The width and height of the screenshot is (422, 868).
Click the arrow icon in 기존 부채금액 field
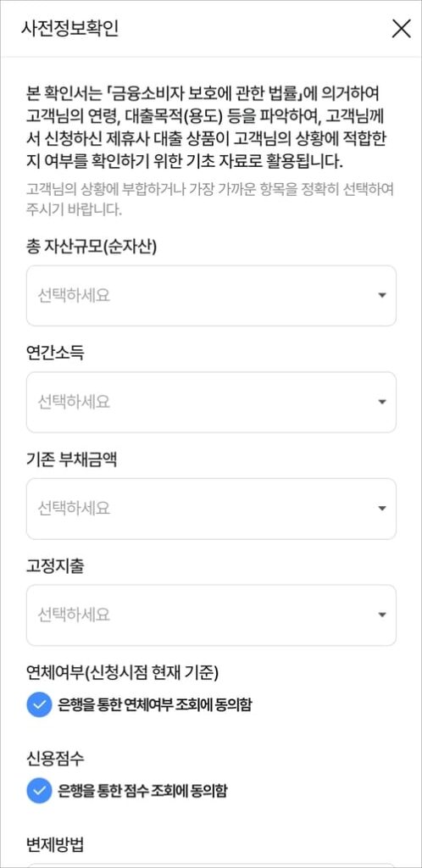point(381,509)
